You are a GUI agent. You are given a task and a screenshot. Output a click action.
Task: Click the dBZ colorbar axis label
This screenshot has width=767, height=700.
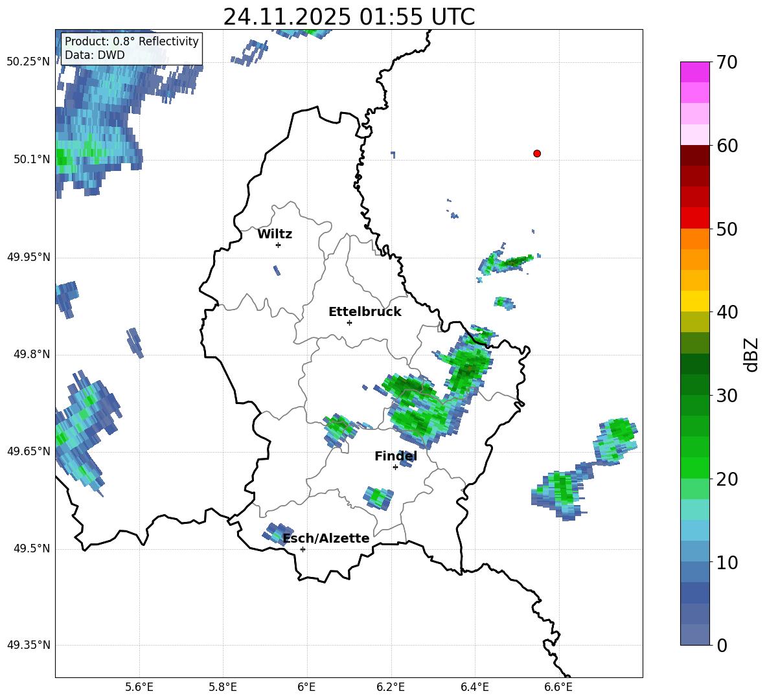pos(750,354)
